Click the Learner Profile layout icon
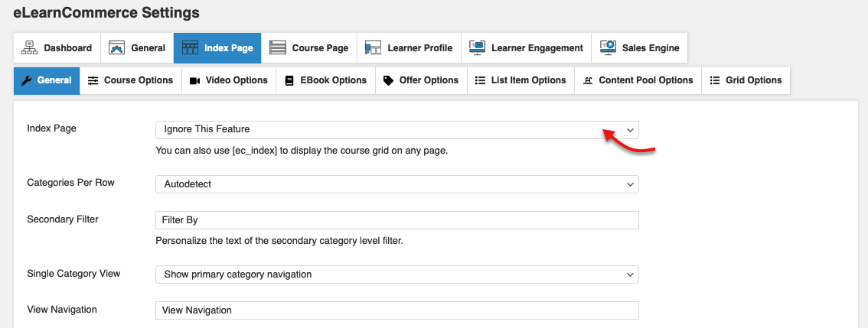 pyautogui.click(x=373, y=48)
